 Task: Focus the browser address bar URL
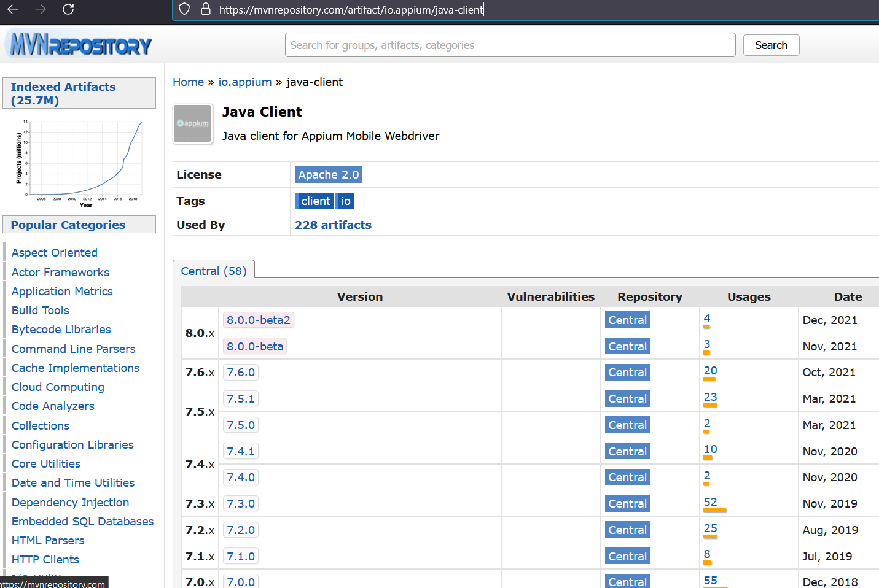tap(351, 10)
